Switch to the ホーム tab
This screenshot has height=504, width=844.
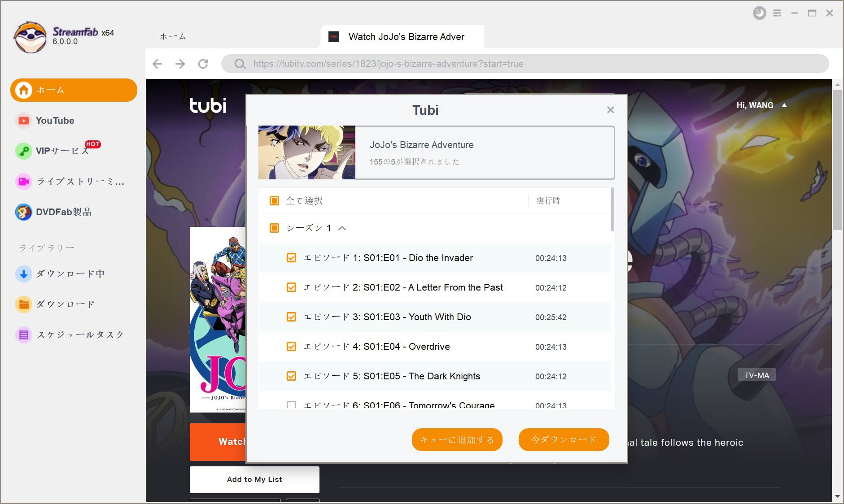tap(173, 37)
